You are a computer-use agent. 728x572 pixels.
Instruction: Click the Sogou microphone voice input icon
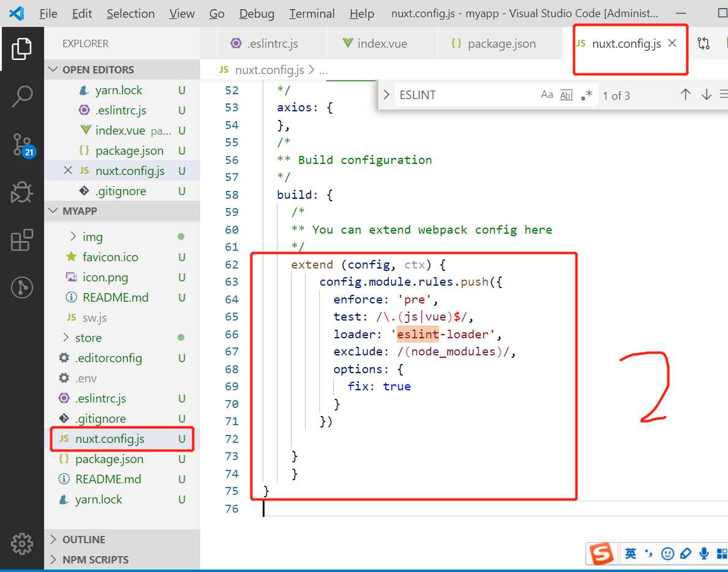[x=704, y=554]
